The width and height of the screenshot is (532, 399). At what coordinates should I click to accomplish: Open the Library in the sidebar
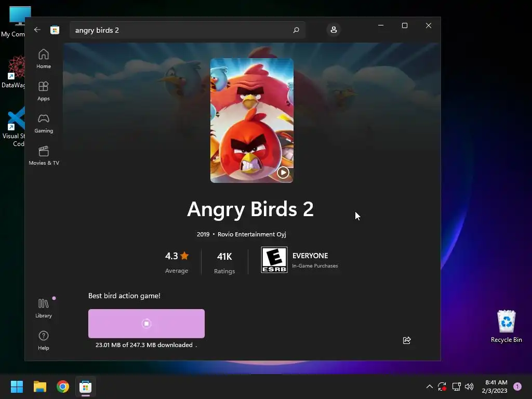pyautogui.click(x=44, y=309)
